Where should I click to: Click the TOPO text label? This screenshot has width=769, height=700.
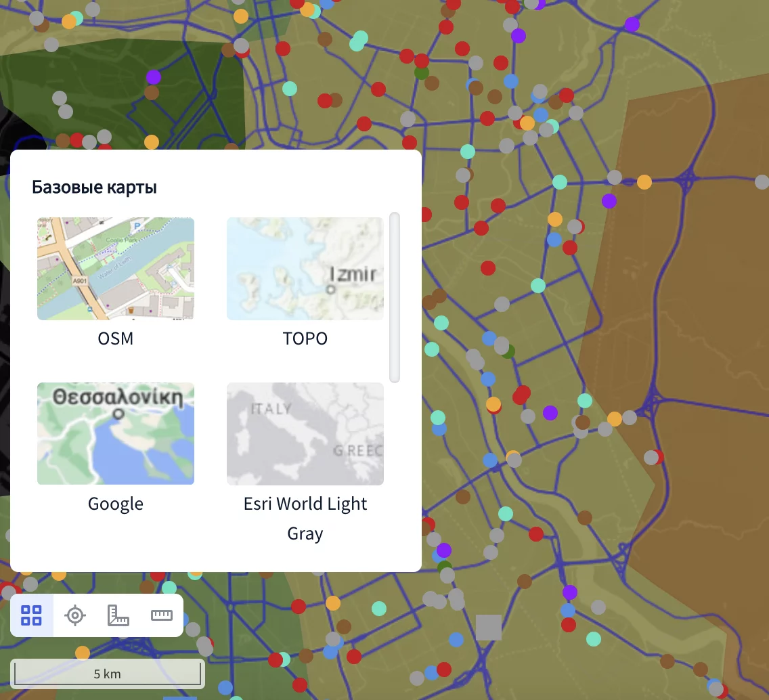[305, 338]
